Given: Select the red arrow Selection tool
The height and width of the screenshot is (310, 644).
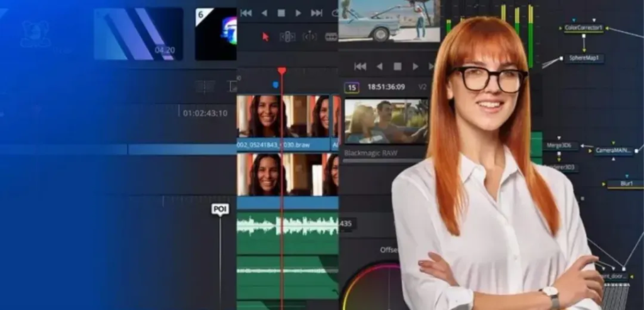Looking at the screenshot, I should (265, 37).
